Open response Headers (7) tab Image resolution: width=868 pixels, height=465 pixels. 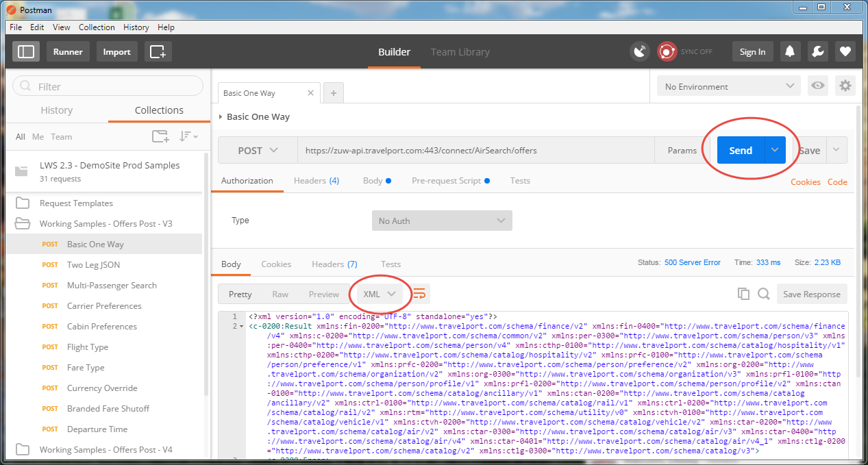click(x=334, y=264)
